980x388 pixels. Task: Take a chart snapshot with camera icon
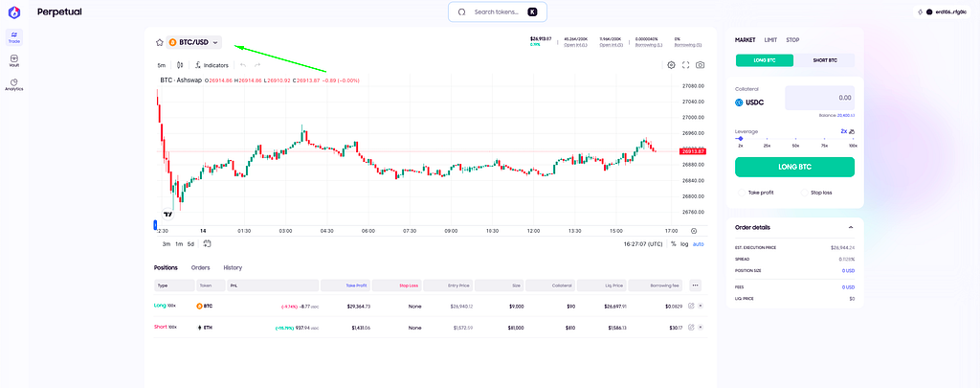[701, 65]
